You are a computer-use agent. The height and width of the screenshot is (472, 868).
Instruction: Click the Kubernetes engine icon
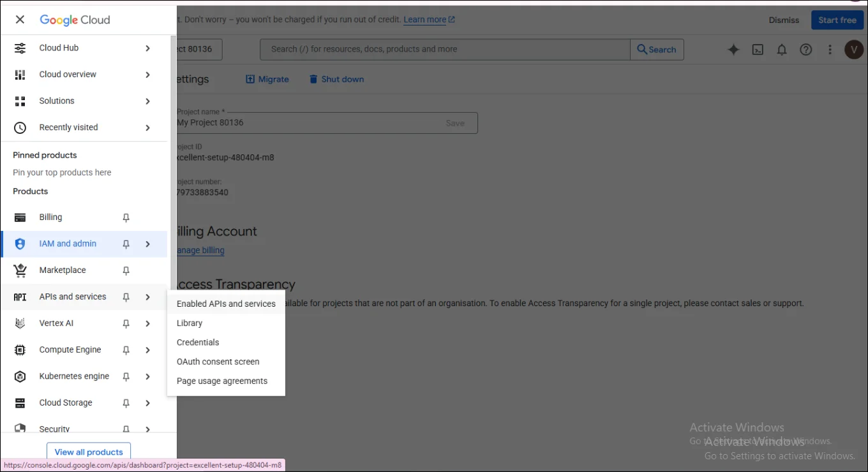(x=20, y=376)
